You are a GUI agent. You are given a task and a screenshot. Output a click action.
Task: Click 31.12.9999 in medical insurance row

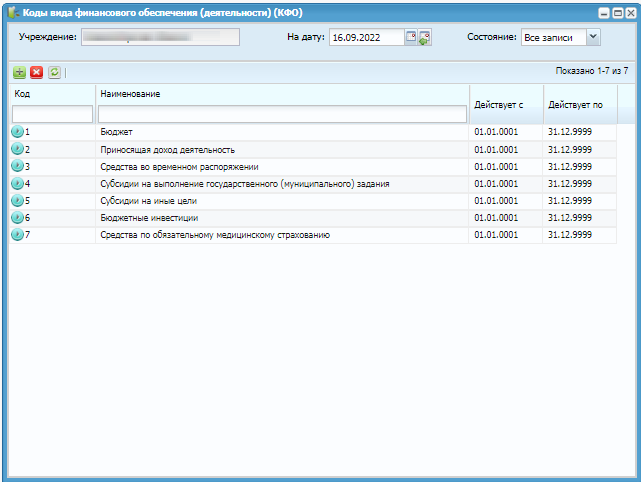pyautogui.click(x=570, y=234)
